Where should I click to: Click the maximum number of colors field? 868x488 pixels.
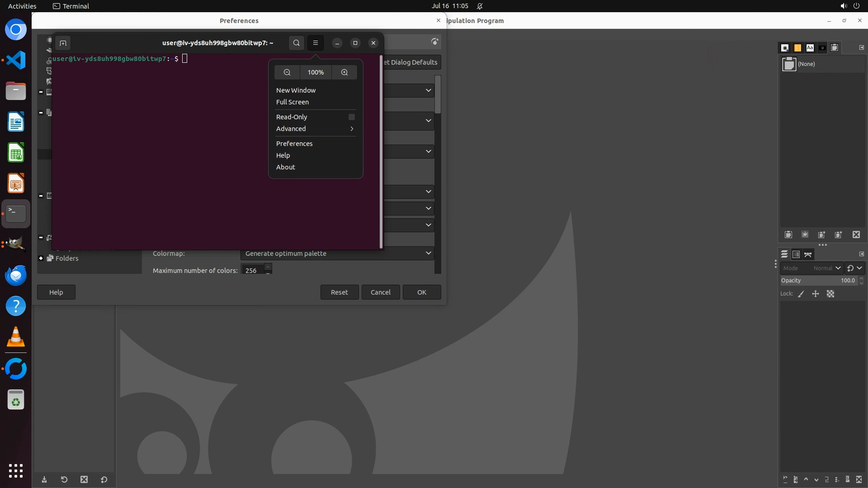(x=252, y=270)
